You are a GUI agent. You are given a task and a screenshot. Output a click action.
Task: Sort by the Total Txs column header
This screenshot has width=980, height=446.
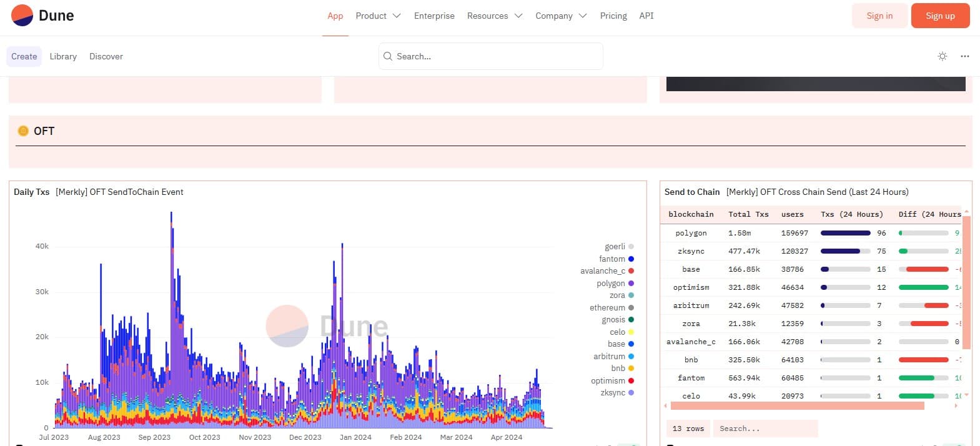coord(748,214)
